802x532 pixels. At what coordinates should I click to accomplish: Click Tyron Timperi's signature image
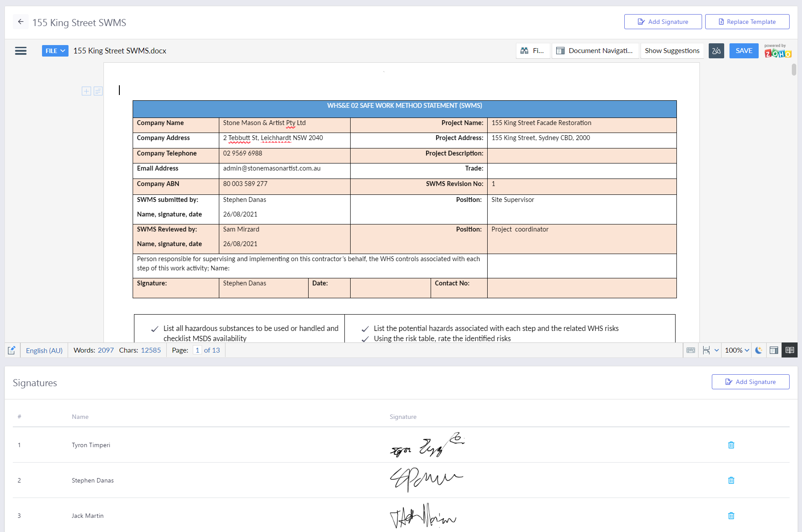point(427,445)
